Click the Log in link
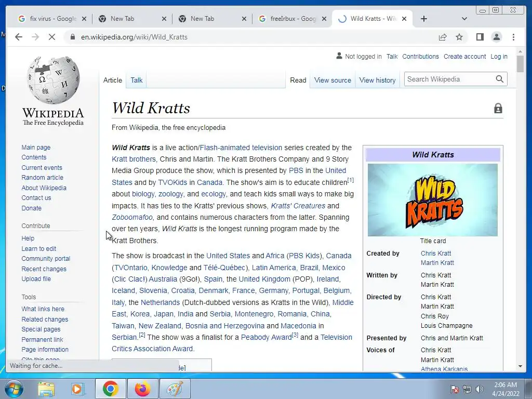Screen dimensions: 532x399 499,56
